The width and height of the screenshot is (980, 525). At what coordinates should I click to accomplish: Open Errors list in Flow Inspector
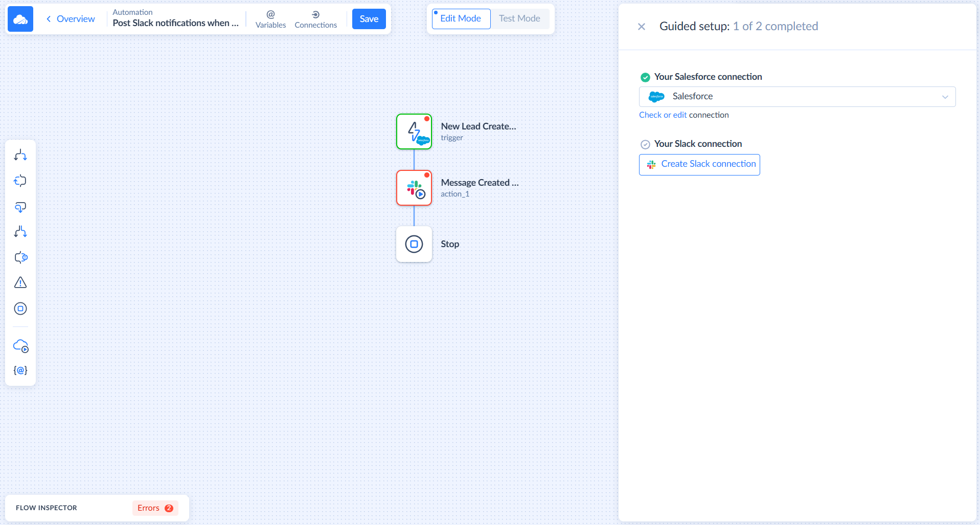point(155,508)
